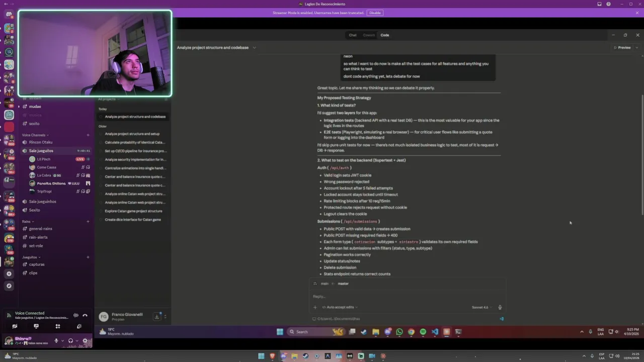Open the Windows Start menu in stream

[280, 332]
